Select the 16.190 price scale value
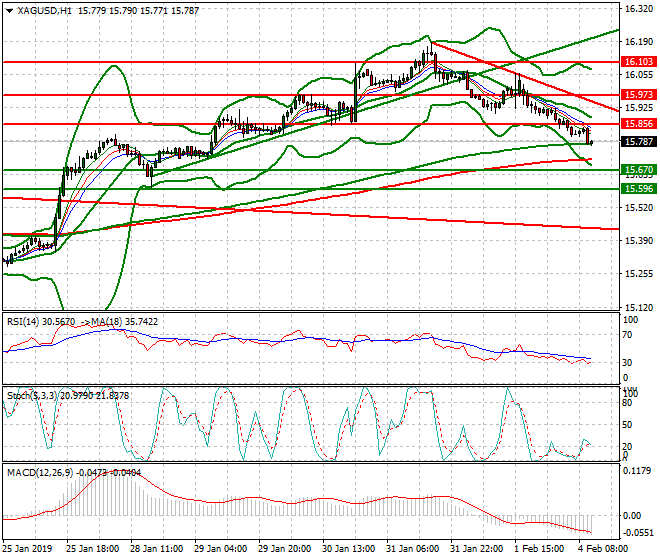Image resolution: width=660 pixels, height=560 pixels. point(639,42)
